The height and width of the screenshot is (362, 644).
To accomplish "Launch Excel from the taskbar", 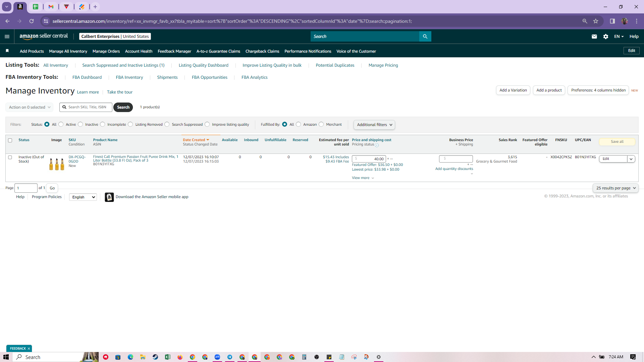I will (x=168, y=357).
